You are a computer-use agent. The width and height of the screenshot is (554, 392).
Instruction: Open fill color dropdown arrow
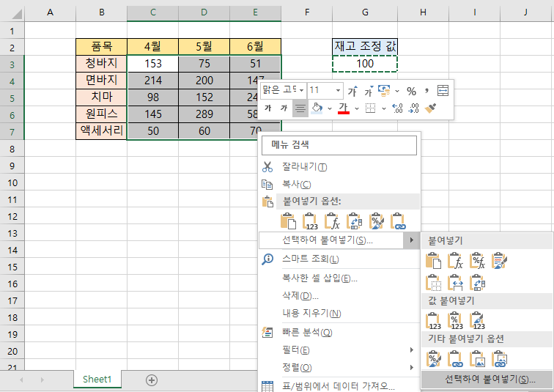pos(330,108)
